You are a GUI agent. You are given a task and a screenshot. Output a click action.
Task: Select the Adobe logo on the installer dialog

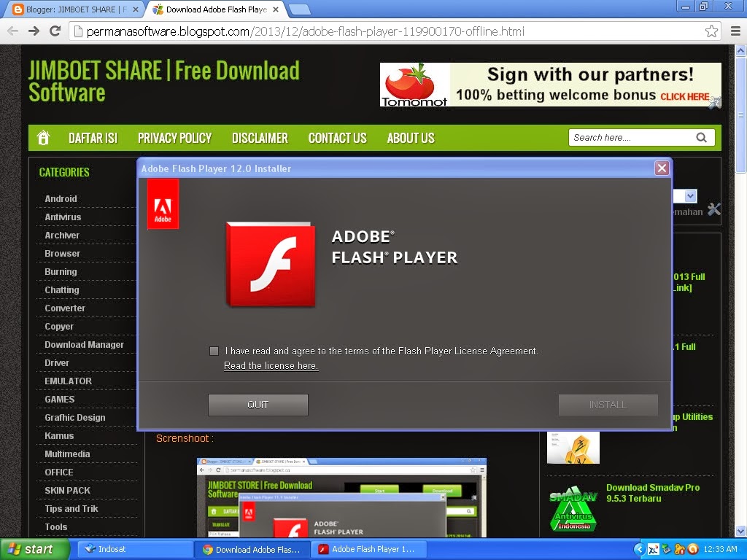[x=162, y=204]
